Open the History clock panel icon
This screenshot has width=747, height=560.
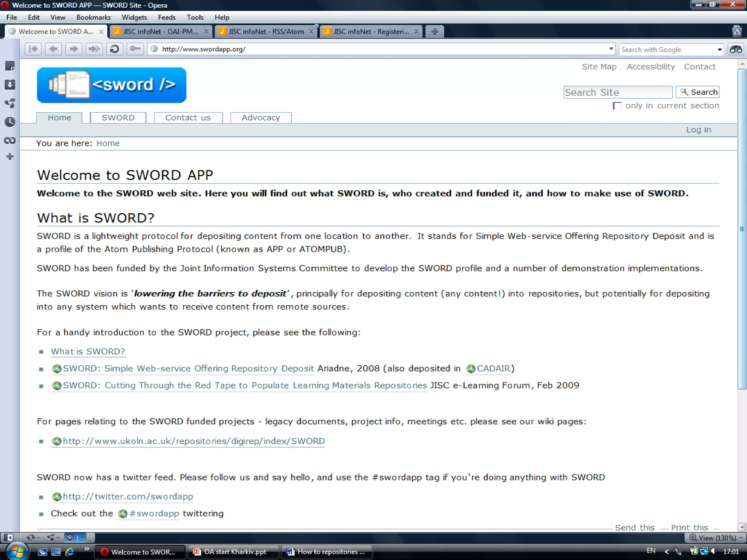10,122
